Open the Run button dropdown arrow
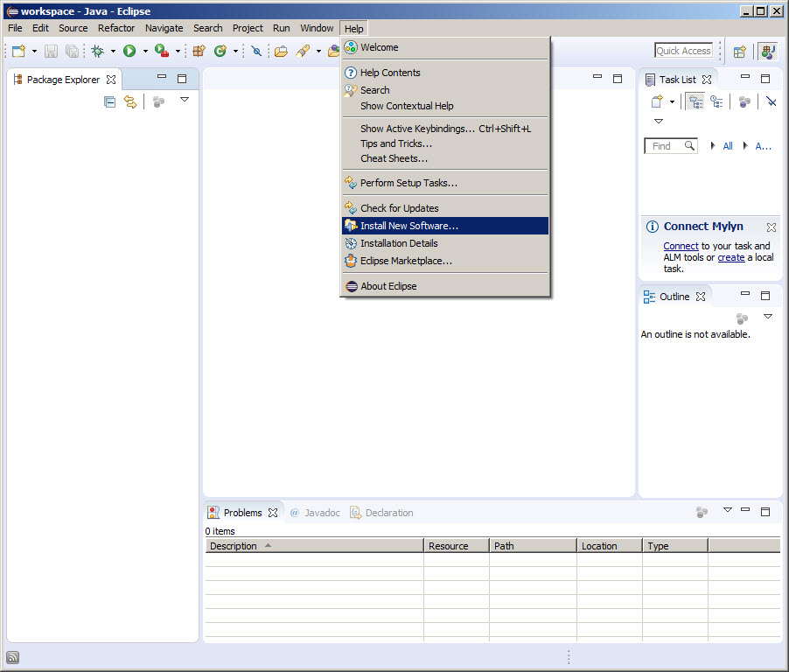This screenshot has width=789, height=672. point(145,52)
